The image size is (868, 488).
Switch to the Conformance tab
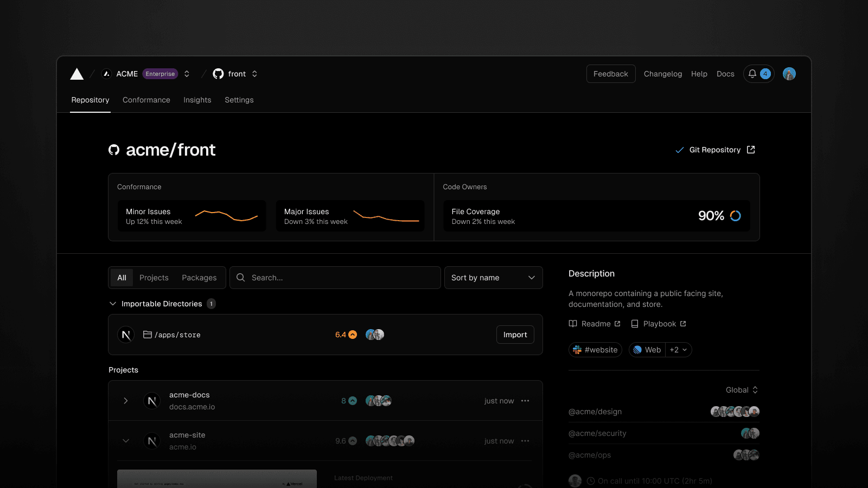146,100
